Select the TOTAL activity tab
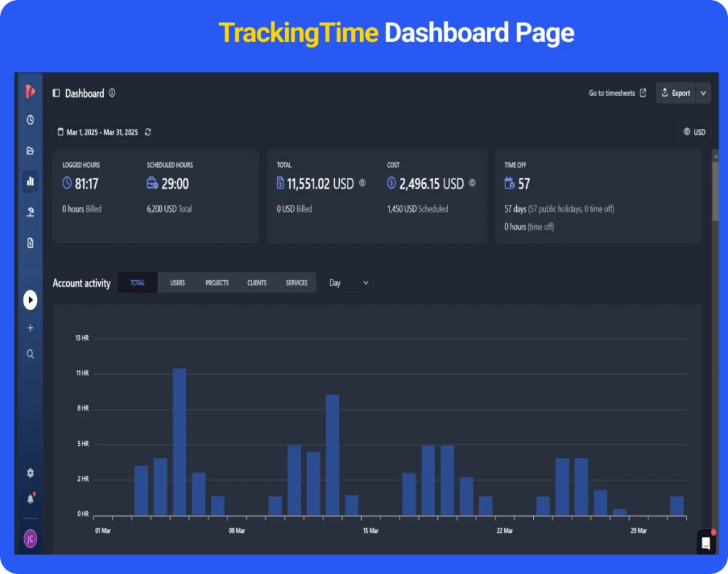This screenshot has height=574, width=728. [137, 282]
